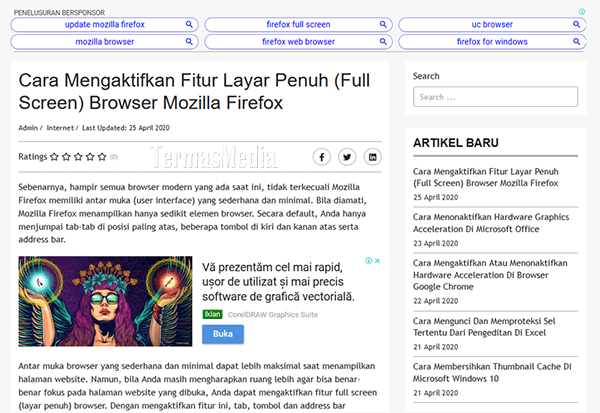Rate the article one star
This screenshot has height=413, width=600.
(54, 157)
